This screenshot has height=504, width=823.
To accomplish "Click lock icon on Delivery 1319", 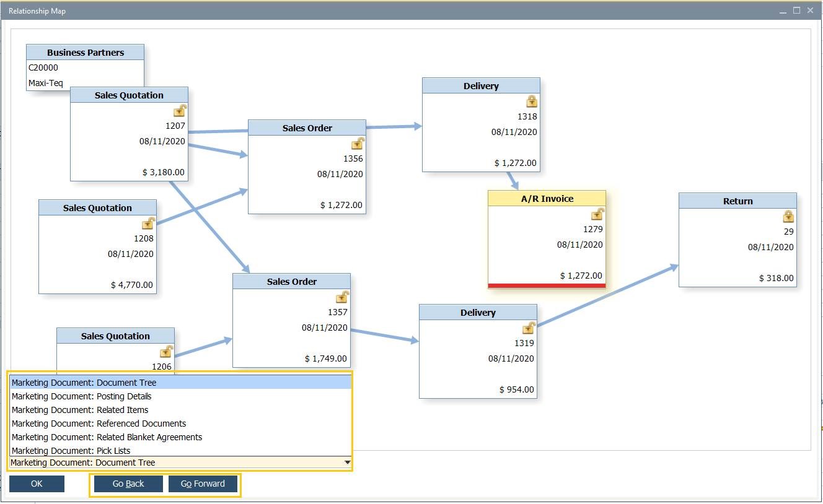I will (529, 328).
